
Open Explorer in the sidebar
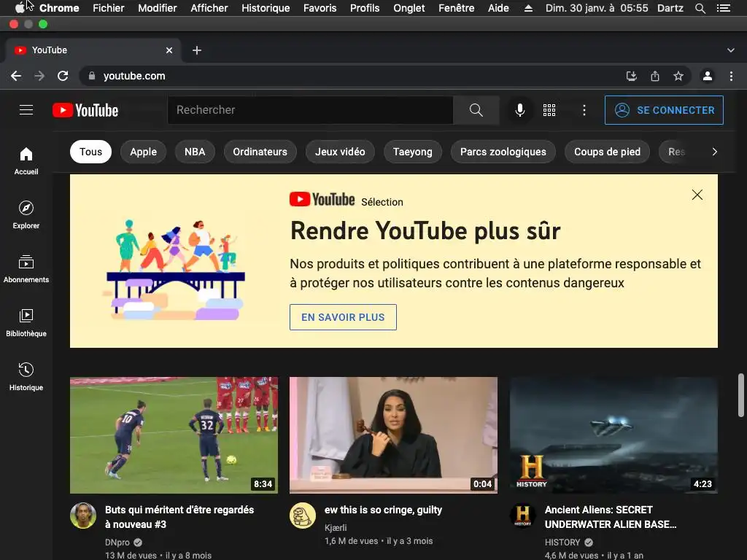pyautogui.click(x=26, y=215)
